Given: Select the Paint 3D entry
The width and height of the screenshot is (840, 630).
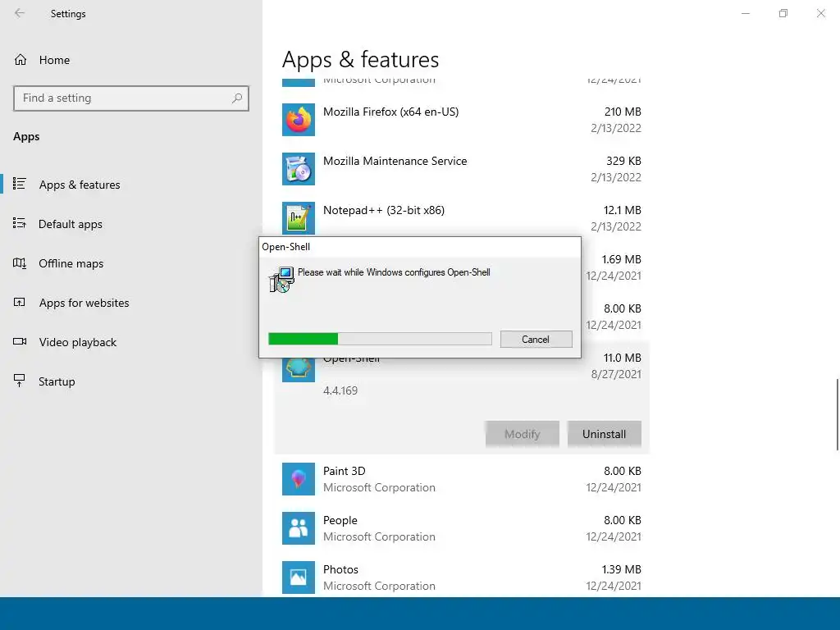Looking at the screenshot, I should point(462,479).
